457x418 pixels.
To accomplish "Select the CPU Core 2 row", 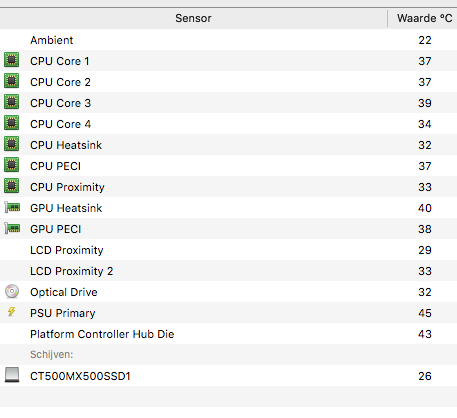I will [x=228, y=82].
